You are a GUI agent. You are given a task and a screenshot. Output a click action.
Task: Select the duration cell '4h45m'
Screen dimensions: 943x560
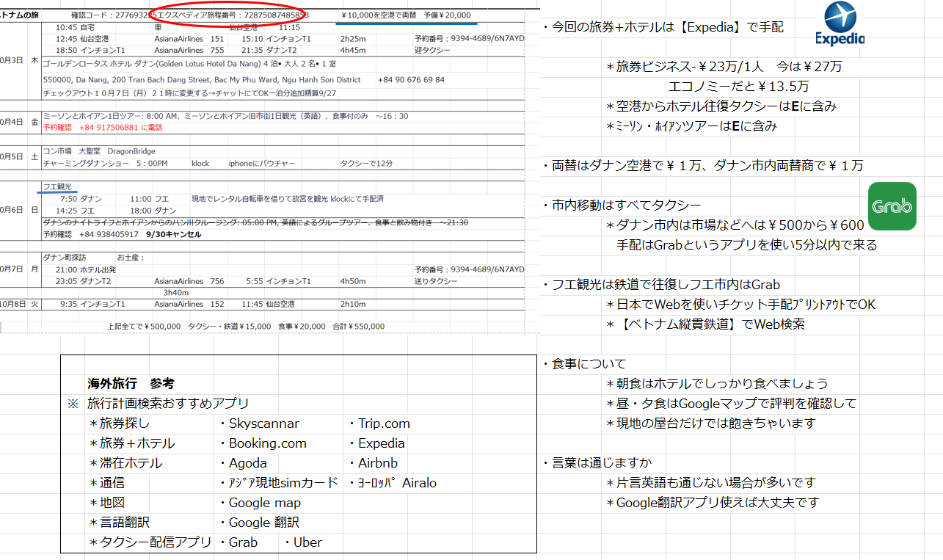pos(353,50)
